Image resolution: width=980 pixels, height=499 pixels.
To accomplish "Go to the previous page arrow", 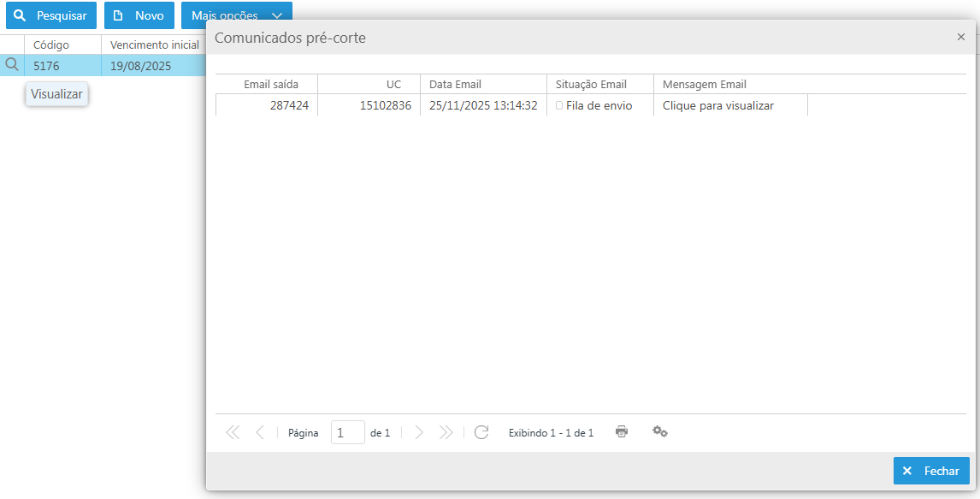I will point(260,432).
